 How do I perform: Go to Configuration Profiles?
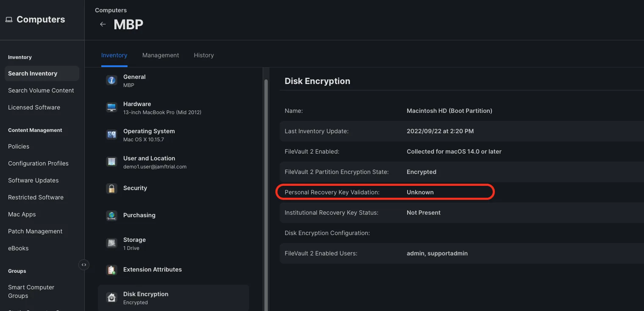click(38, 163)
